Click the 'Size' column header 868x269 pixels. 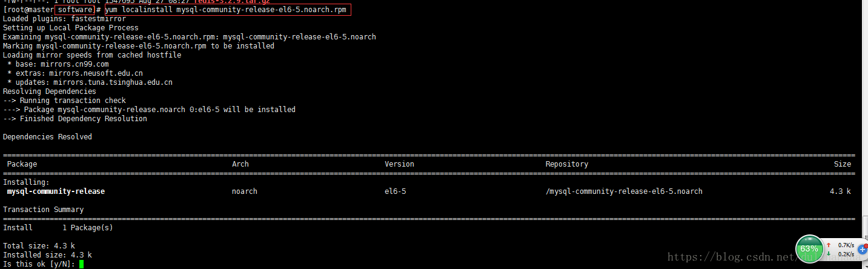[843, 164]
